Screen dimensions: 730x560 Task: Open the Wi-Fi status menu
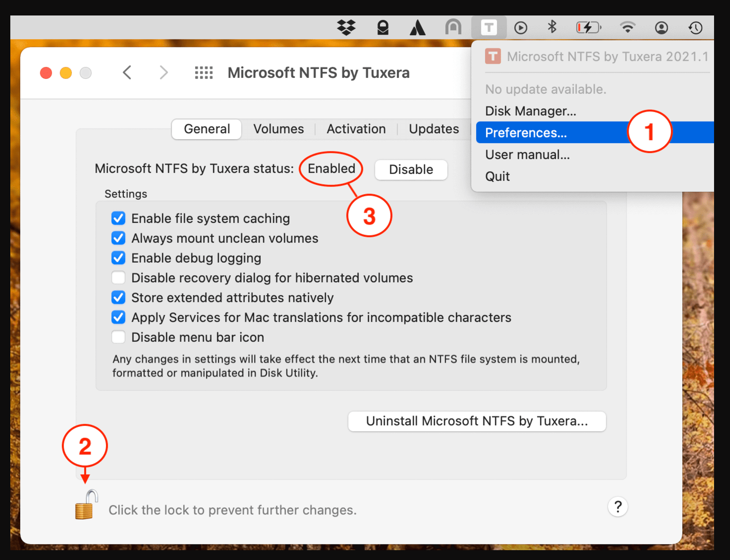627,27
